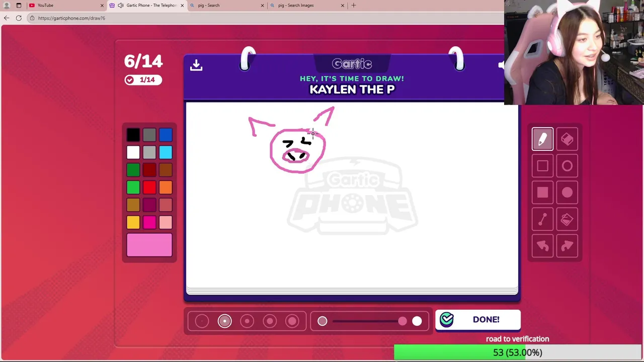Screen dimensions: 644x362
Task: Mute the Gartic Phone tab audio icon
Action: (x=121, y=6)
